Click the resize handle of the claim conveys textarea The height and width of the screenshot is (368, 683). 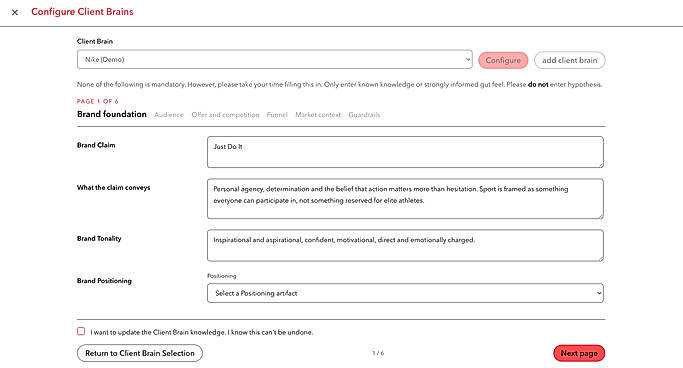click(x=601, y=216)
